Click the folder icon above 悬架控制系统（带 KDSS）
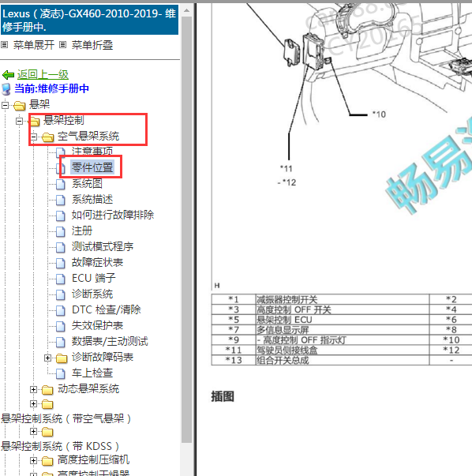This screenshot has height=476, width=472. pos(47,432)
